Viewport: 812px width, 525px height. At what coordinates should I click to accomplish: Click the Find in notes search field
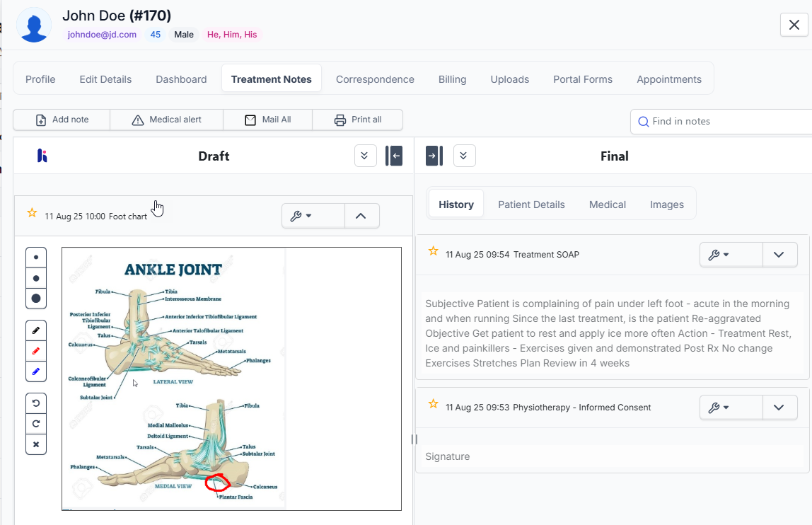point(721,121)
